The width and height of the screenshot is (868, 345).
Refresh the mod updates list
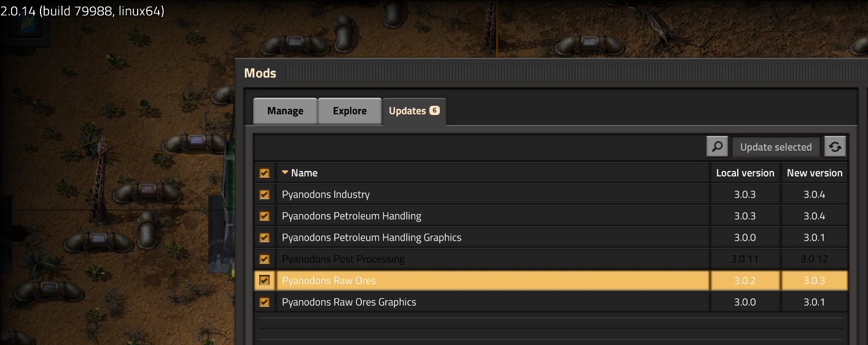[x=835, y=147]
